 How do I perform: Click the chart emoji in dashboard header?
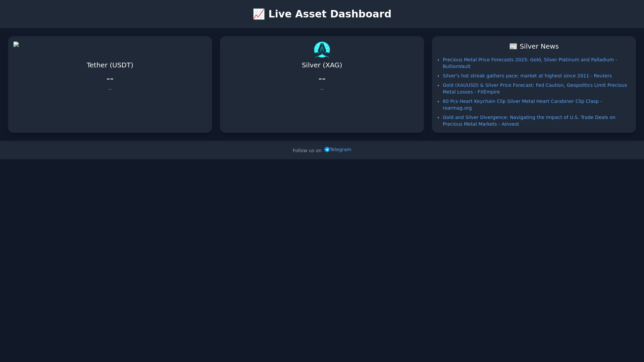259,14
